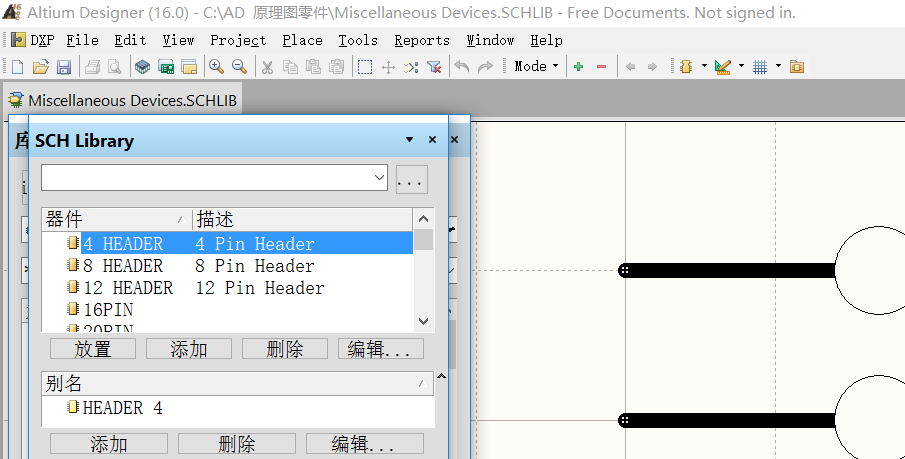Open the Window menu
Viewport: 905px width, 459px height.
[x=490, y=40]
